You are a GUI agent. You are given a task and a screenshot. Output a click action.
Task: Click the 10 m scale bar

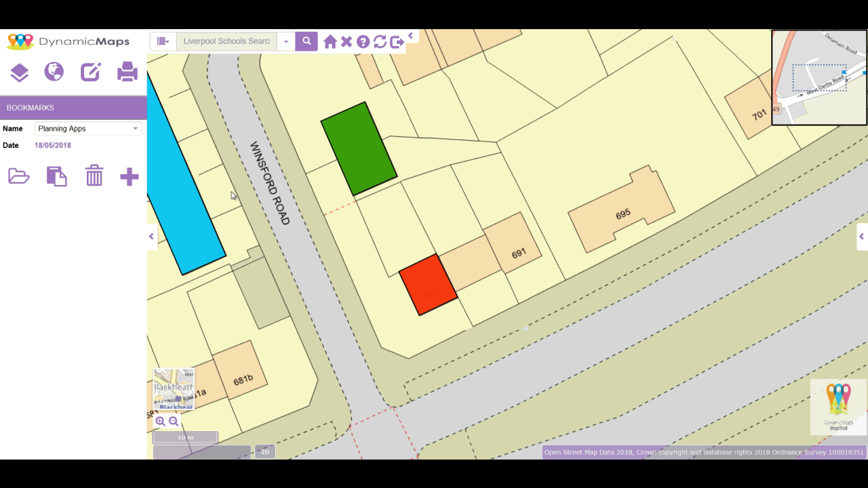coord(186,438)
